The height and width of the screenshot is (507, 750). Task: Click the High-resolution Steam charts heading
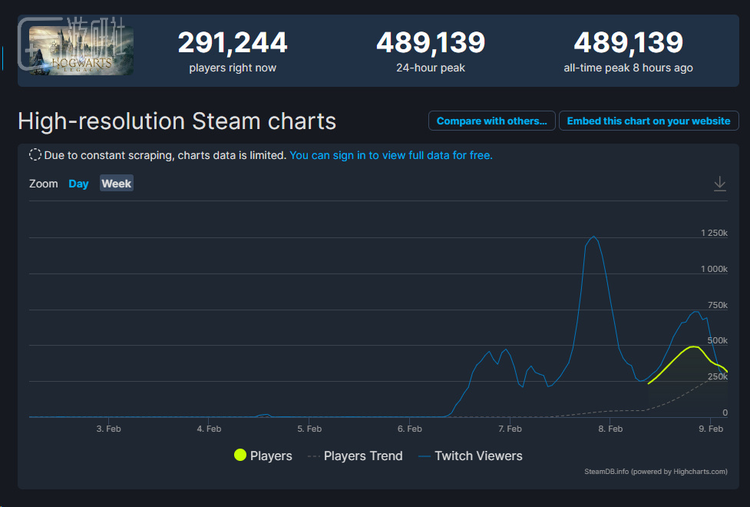[177, 122]
